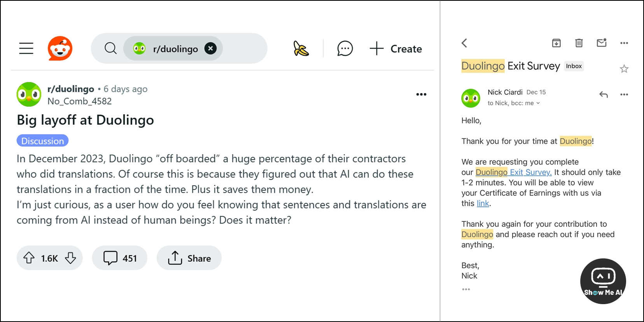
Task: Create a new Reddit post
Action: coord(395,49)
